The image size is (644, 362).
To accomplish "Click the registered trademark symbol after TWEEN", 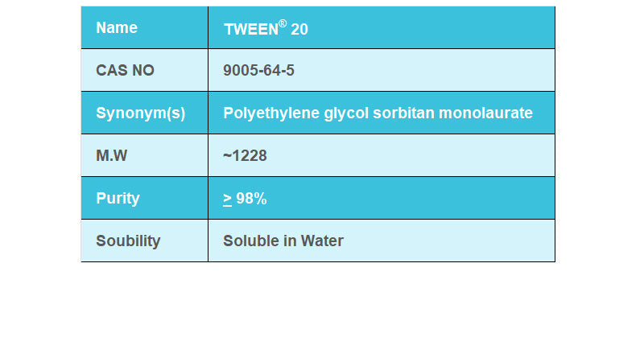I will (283, 23).
